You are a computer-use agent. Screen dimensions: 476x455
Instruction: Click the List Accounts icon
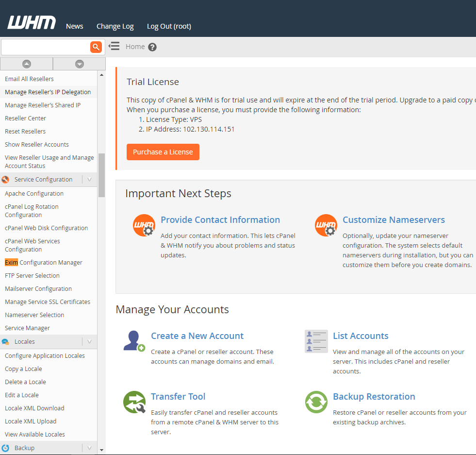click(x=316, y=341)
